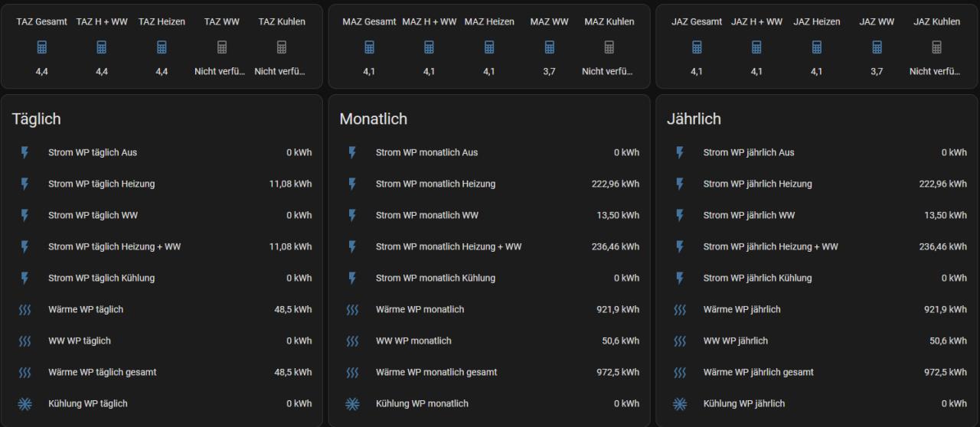The height and width of the screenshot is (427, 980).
Task: Click the calculator icon under TAZ Gesamt
Action: pyautogui.click(x=41, y=47)
